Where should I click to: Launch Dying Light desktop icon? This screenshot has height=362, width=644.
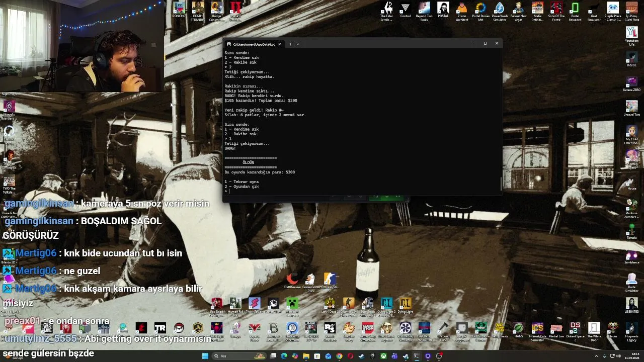[x=405, y=305]
